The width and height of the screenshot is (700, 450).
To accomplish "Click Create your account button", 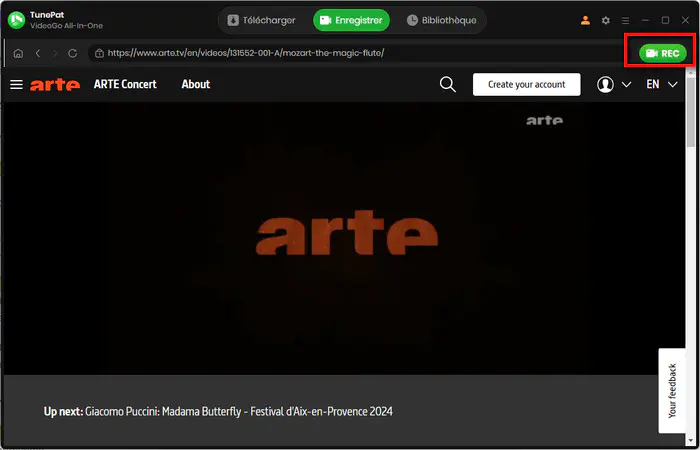I will click(527, 84).
